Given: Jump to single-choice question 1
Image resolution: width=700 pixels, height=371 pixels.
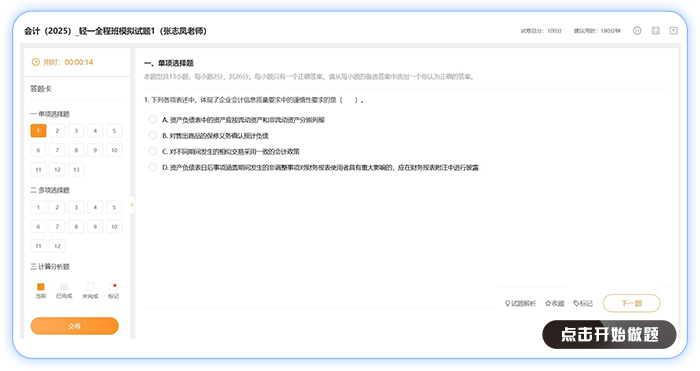Looking at the screenshot, I should [x=38, y=131].
